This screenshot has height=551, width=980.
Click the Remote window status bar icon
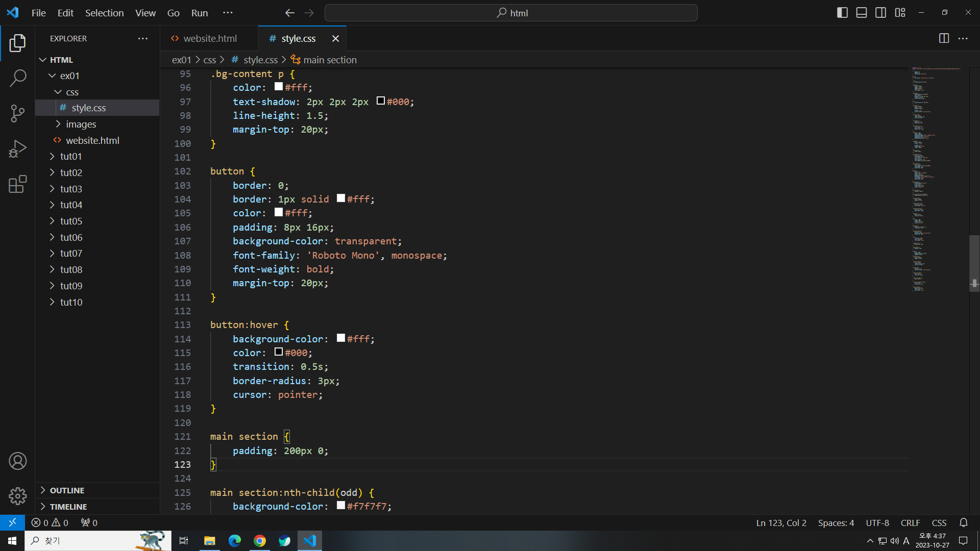tap(12, 522)
